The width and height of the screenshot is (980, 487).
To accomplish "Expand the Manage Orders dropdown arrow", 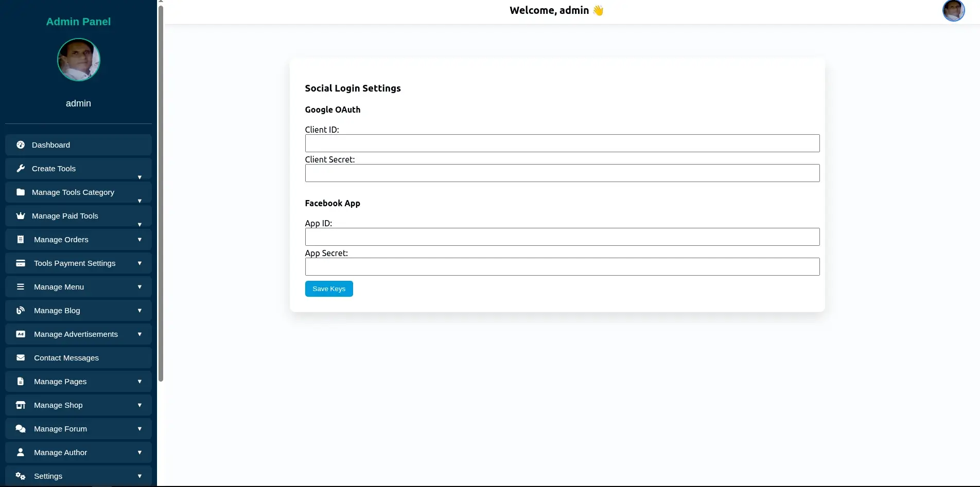I will coord(139,240).
